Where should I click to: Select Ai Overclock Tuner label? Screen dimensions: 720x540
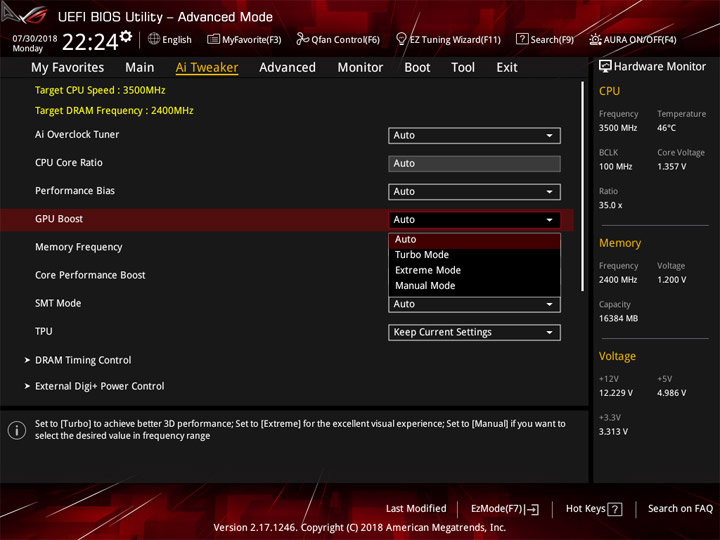click(x=77, y=135)
